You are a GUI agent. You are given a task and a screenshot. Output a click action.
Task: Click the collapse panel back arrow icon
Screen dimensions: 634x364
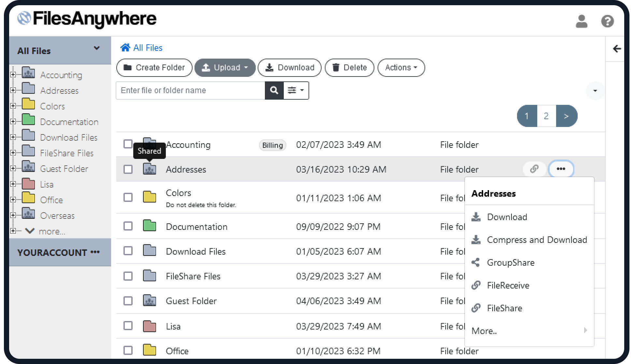[617, 49]
